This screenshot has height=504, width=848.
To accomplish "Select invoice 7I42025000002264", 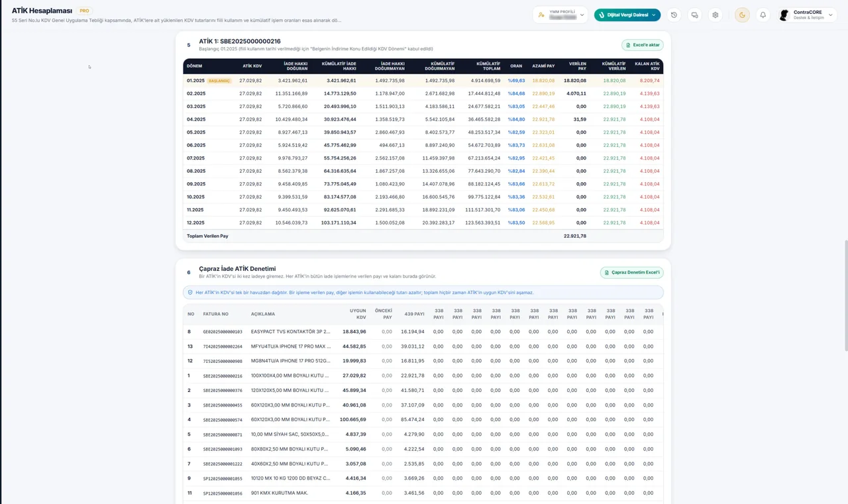I will pos(223,346).
